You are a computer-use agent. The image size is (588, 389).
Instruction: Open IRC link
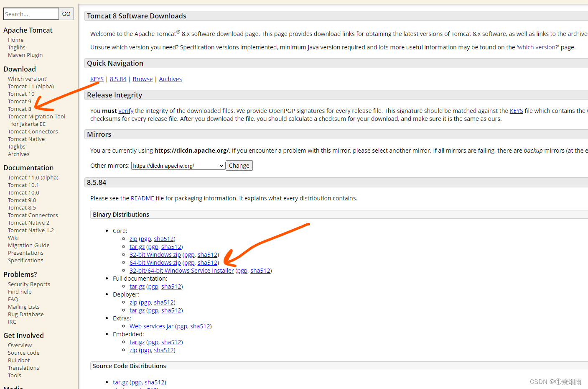(x=12, y=322)
